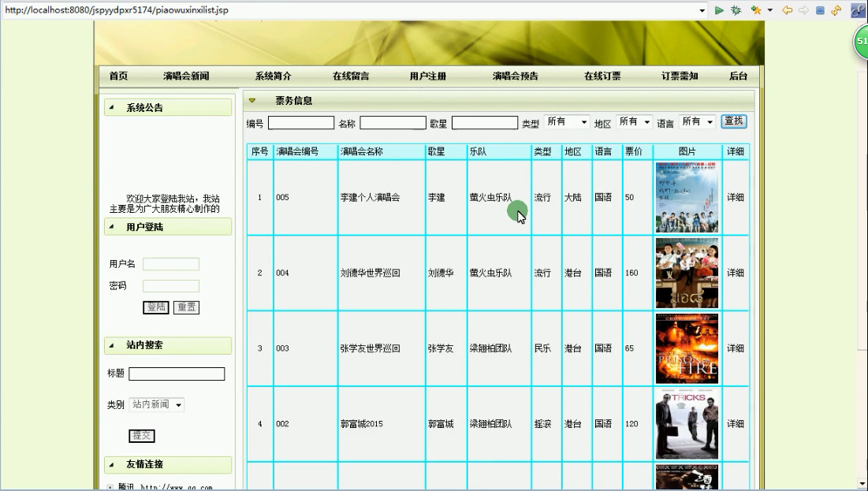Image resolution: width=868 pixels, height=491 pixels.
Task: Collapse the 用户登陆 triangle icon
Action: (x=111, y=226)
